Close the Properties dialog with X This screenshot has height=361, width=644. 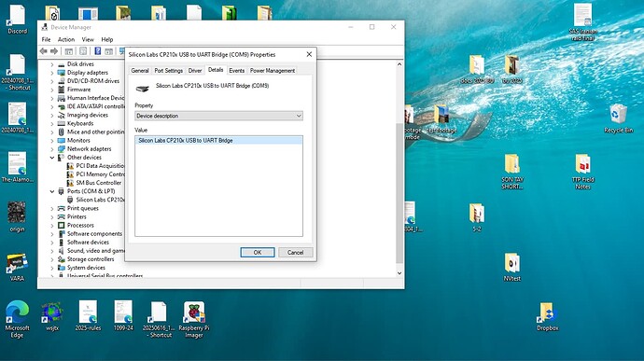(x=309, y=54)
